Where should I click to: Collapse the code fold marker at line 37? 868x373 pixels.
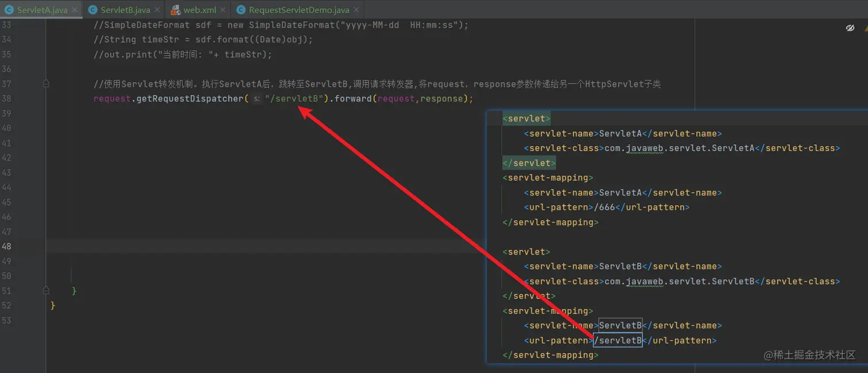(x=46, y=84)
